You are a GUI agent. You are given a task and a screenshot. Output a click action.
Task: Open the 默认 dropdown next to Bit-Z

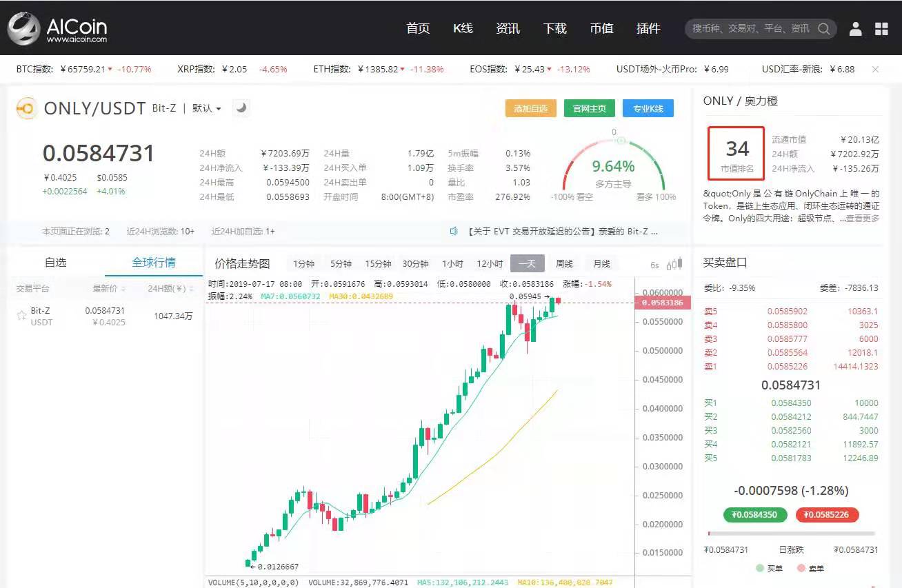(x=206, y=108)
